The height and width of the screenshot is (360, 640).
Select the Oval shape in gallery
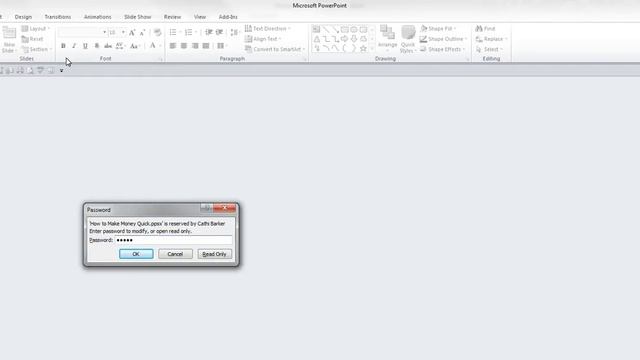pyautogui.click(x=354, y=29)
